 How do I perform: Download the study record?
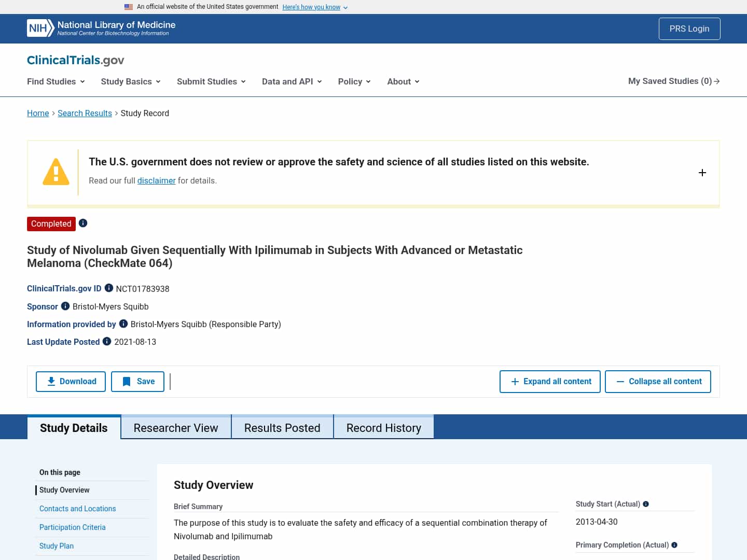coord(71,382)
